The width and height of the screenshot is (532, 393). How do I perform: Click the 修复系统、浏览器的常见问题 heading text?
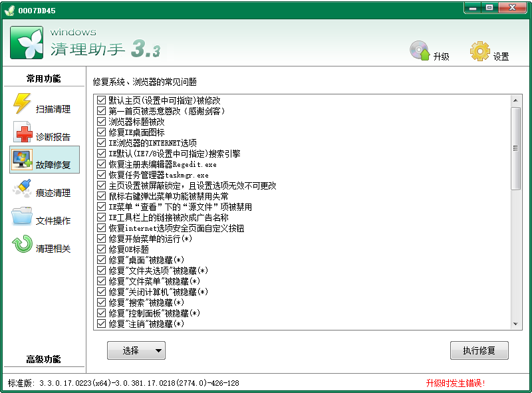[145, 82]
